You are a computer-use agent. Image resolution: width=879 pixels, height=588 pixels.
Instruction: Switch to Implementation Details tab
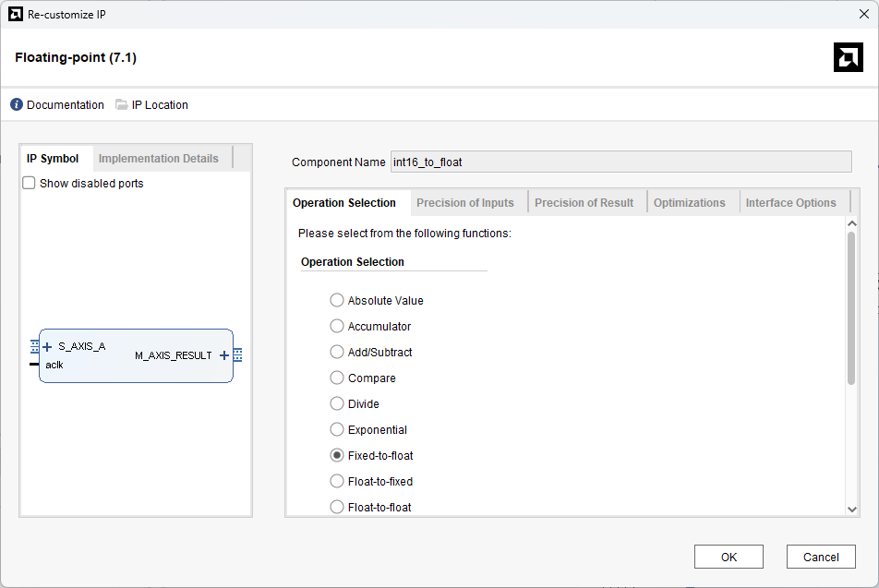(159, 159)
